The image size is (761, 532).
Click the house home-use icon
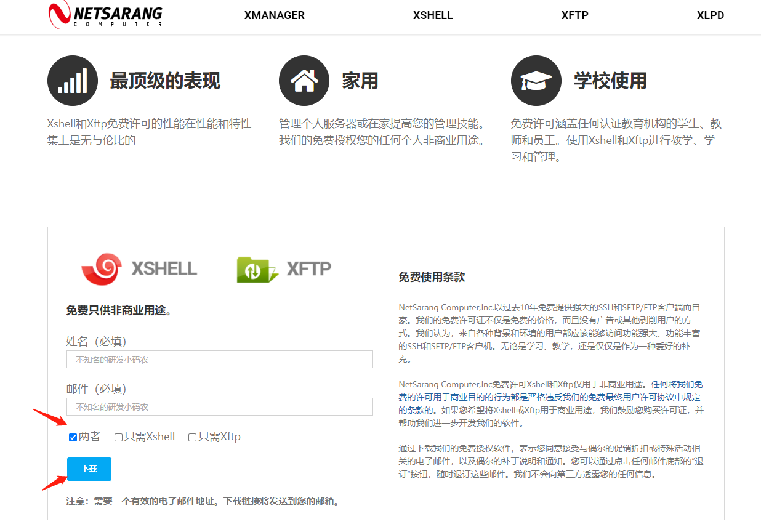coord(304,81)
